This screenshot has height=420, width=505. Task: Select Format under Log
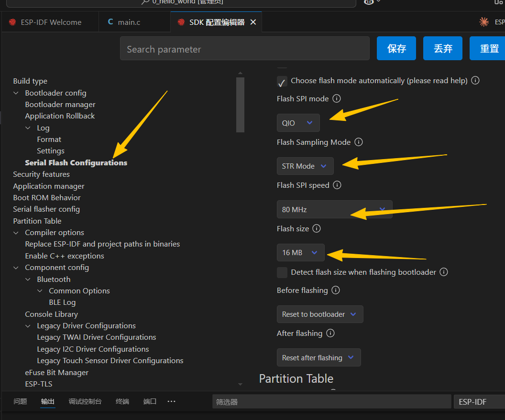[49, 140]
